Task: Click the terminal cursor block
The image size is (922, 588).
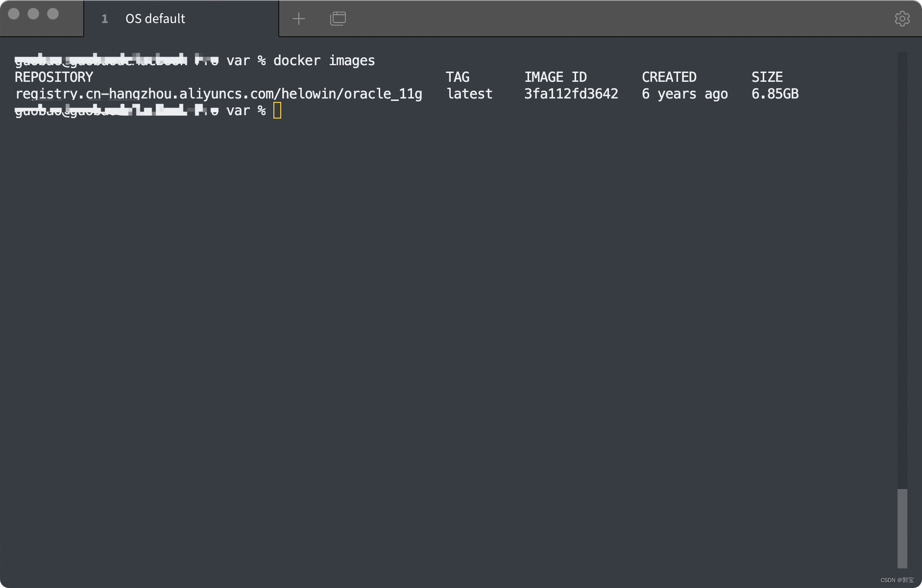Action: [x=277, y=110]
